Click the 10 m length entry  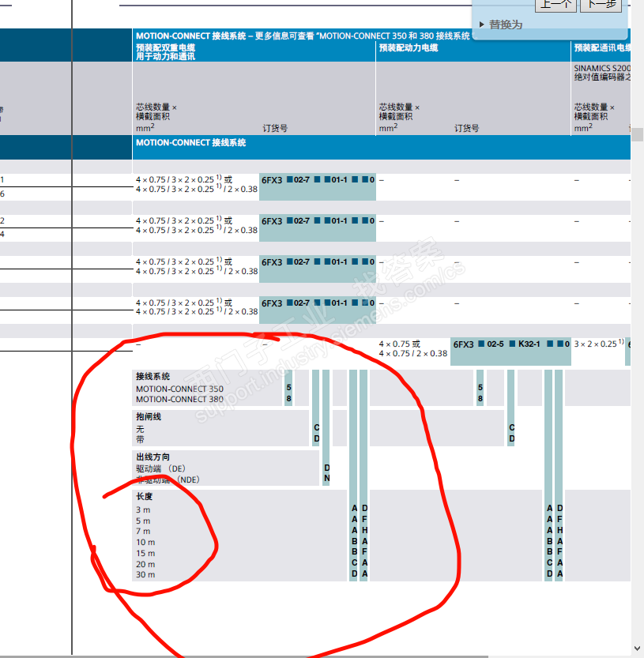pyautogui.click(x=145, y=542)
